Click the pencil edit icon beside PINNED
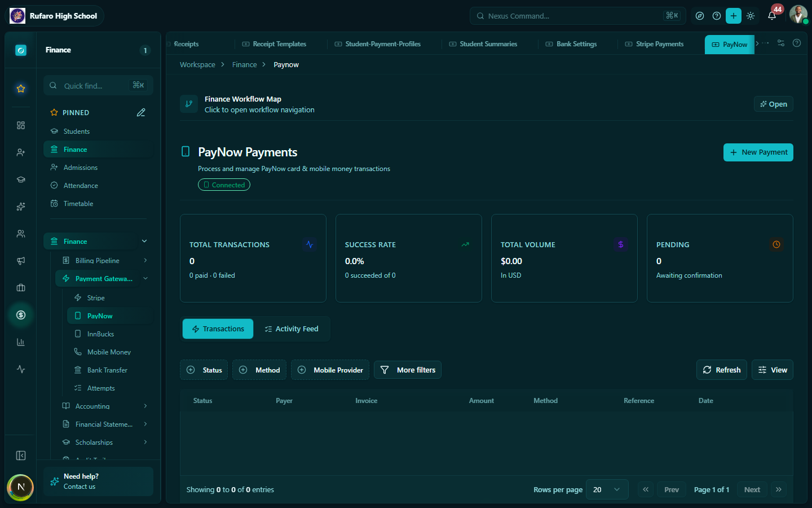The width and height of the screenshot is (812, 508). point(141,112)
